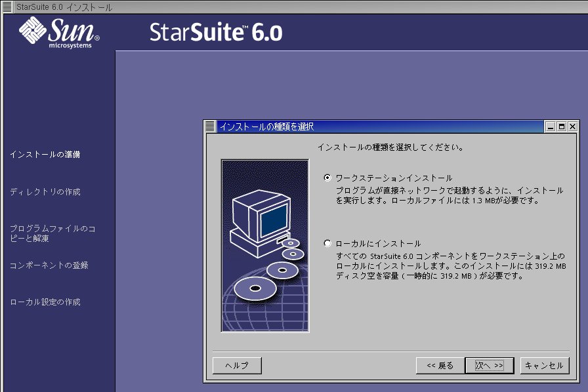Screen dimensions: 588x392
Task: Click the computer and discs illustration
Action: point(264,246)
